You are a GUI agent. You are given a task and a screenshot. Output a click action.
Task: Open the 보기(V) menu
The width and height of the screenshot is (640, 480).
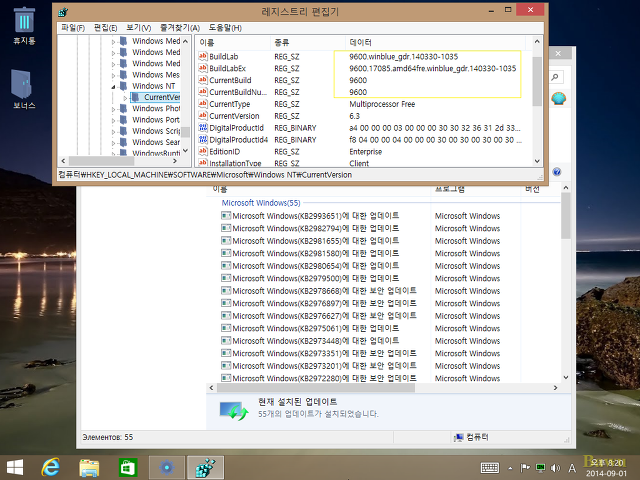138,28
